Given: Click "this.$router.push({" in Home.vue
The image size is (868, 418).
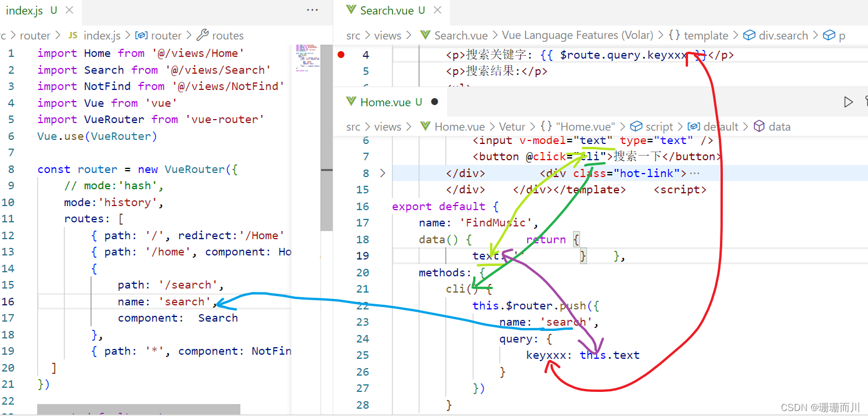Looking at the screenshot, I should 536,305.
